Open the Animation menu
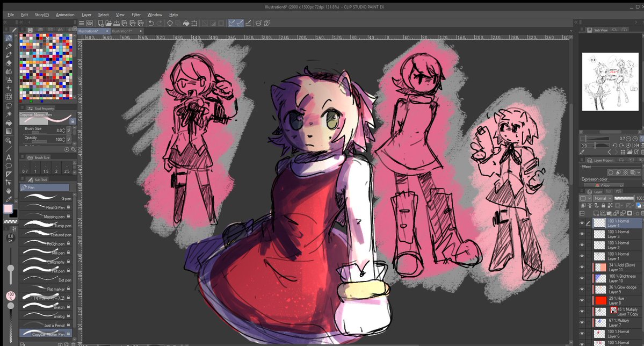The height and width of the screenshot is (346, 644). pyautogui.click(x=66, y=15)
